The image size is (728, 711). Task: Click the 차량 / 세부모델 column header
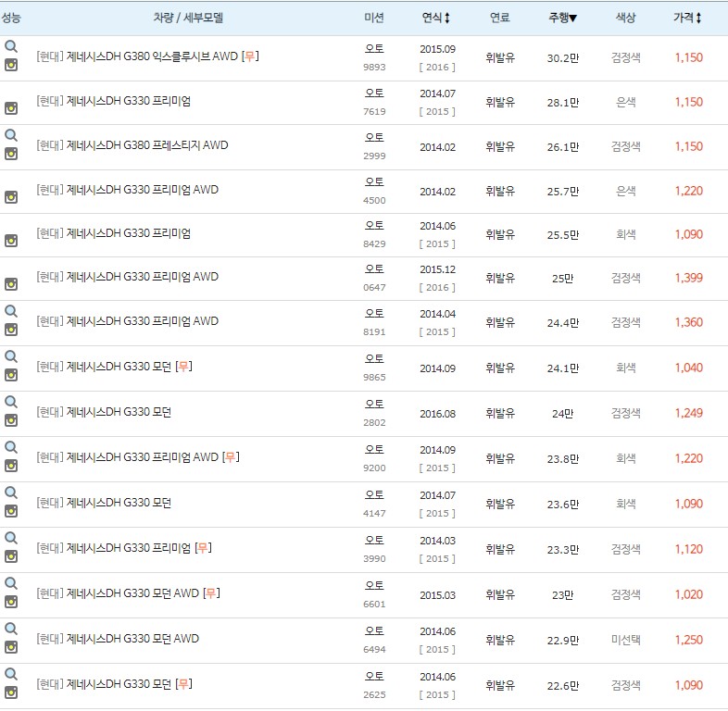click(x=188, y=18)
